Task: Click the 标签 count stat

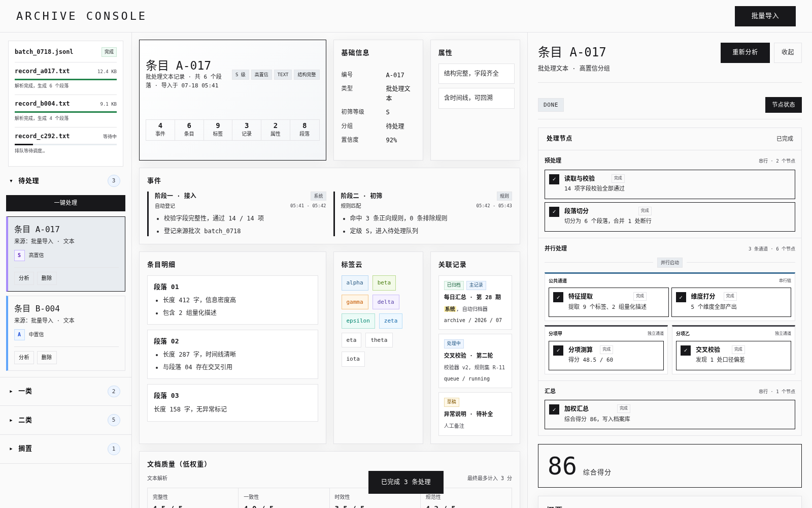Action: pos(218,130)
